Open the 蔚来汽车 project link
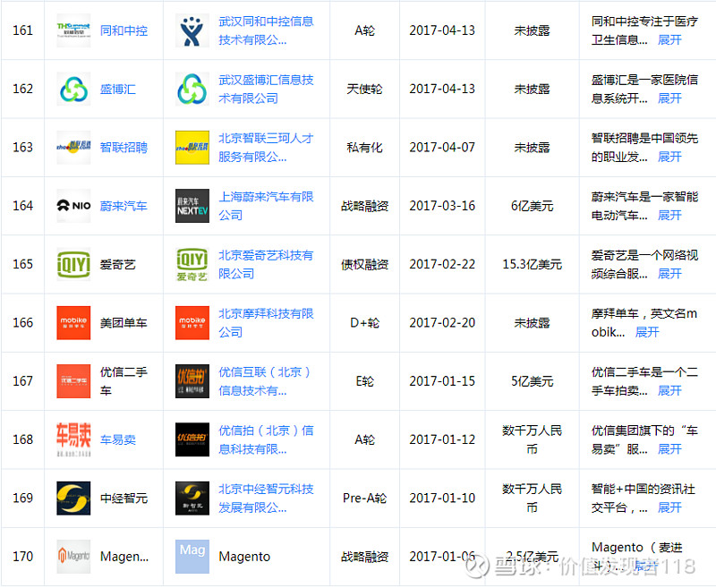The width and height of the screenshot is (716, 588). coord(124,206)
